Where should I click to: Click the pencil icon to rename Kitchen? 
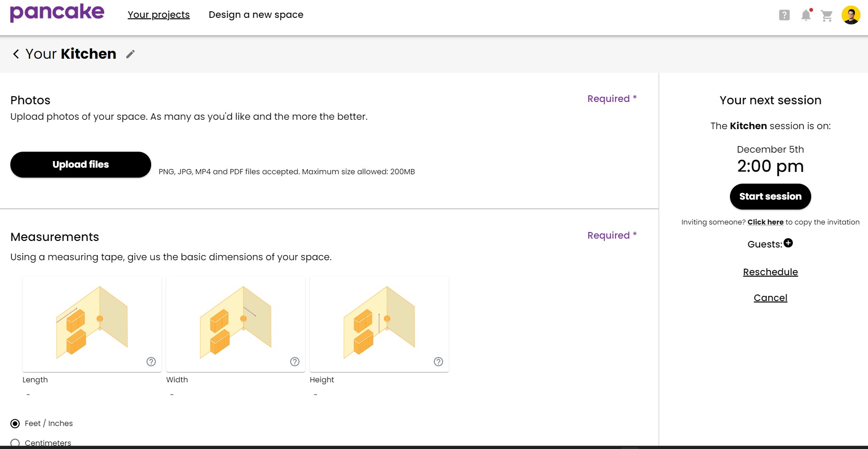[x=131, y=54]
